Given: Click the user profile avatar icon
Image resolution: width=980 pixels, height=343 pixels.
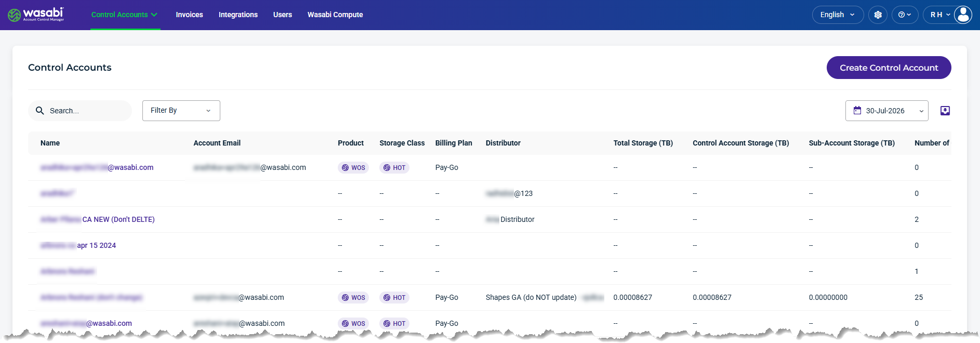Looking at the screenshot, I should tap(963, 15).
